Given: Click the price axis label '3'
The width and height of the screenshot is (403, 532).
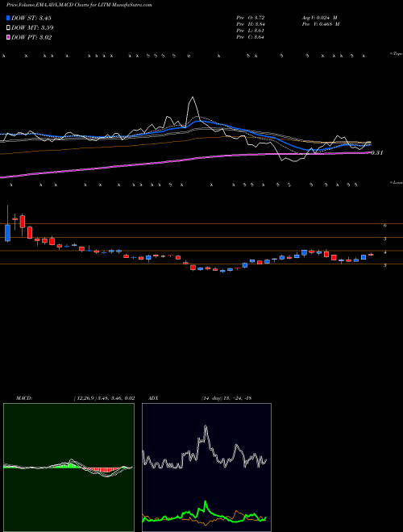Looking at the screenshot, I should (385, 266).
